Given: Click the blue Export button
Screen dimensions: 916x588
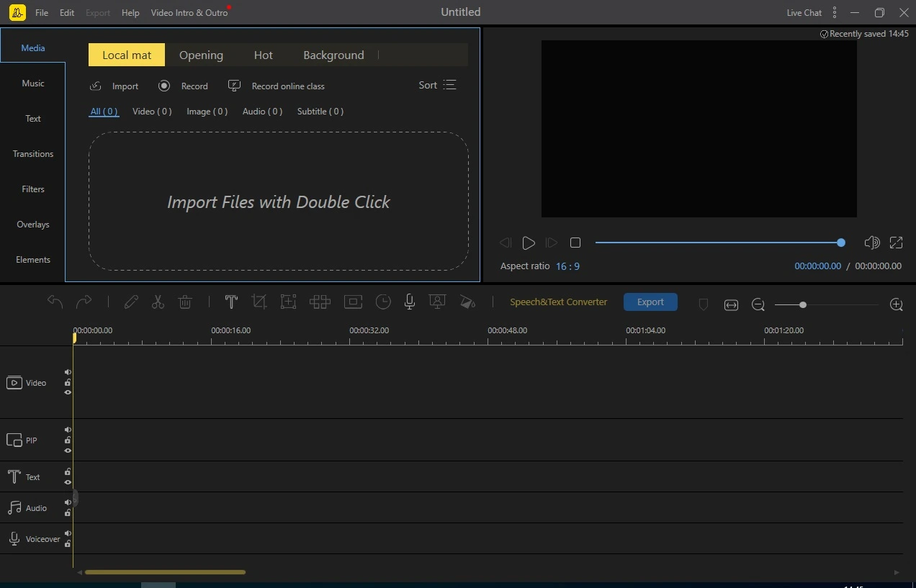Looking at the screenshot, I should point(650,302).
